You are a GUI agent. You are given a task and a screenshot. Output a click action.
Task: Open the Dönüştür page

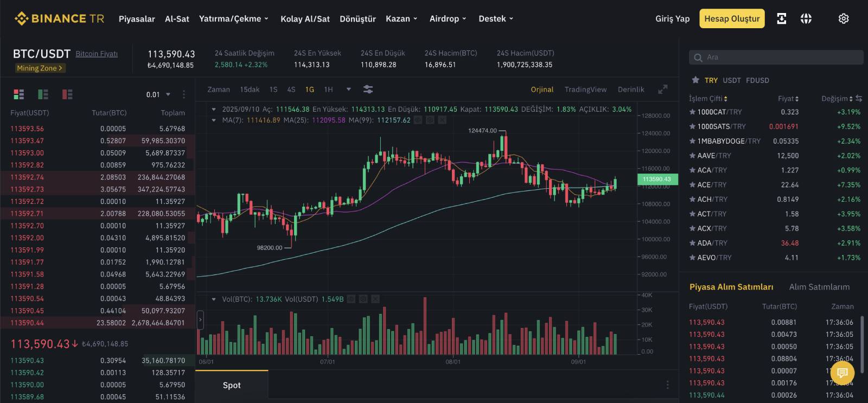click(358, 18)
